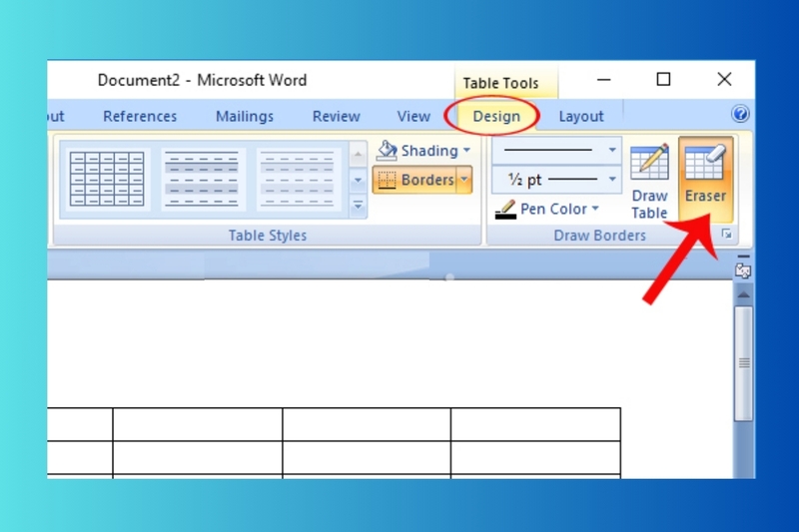Open the Mailings tab

point(245,116)
